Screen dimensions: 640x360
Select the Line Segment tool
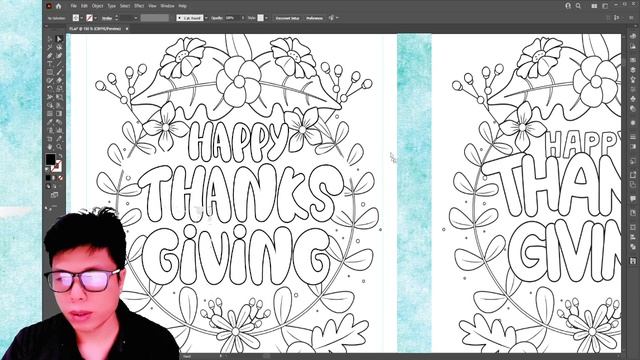click(x=59, y=64)
